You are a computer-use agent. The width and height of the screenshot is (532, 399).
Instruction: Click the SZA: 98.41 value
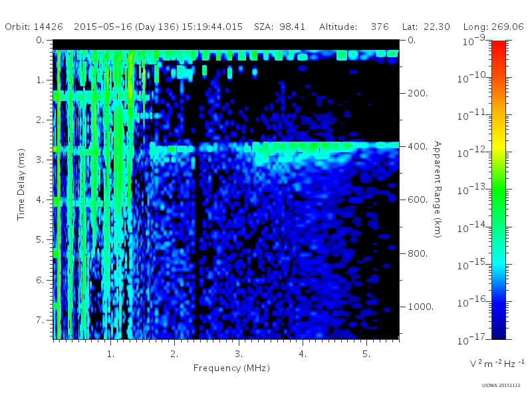point(279,27)
